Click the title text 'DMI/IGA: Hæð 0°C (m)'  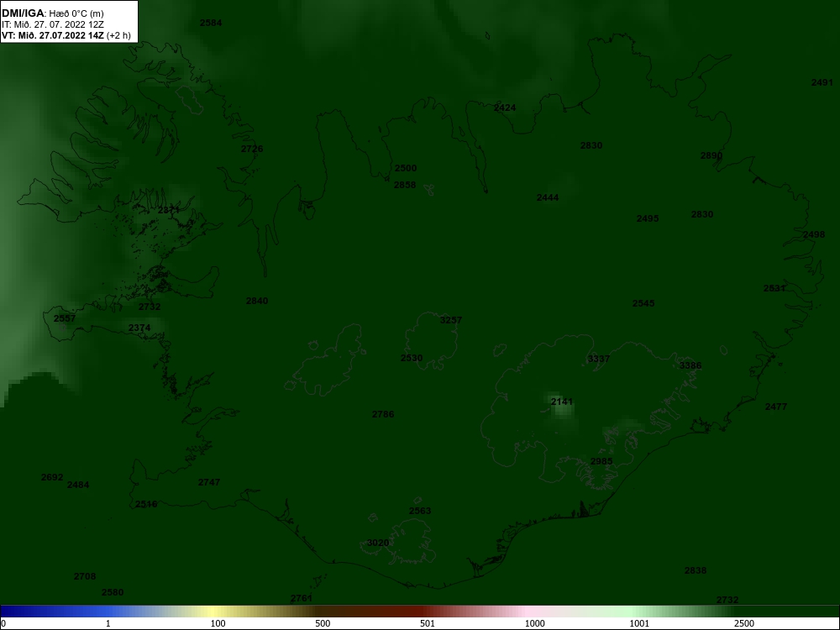point(53,13)
